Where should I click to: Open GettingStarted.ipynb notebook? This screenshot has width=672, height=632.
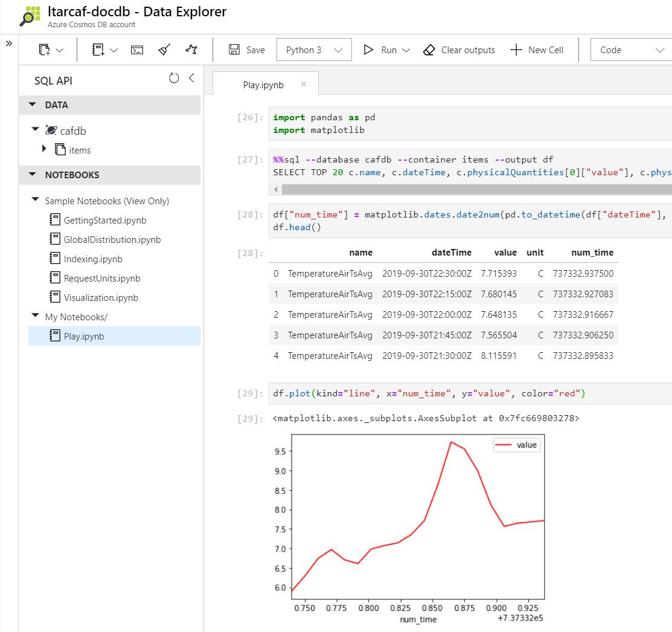tap(105, 221)
